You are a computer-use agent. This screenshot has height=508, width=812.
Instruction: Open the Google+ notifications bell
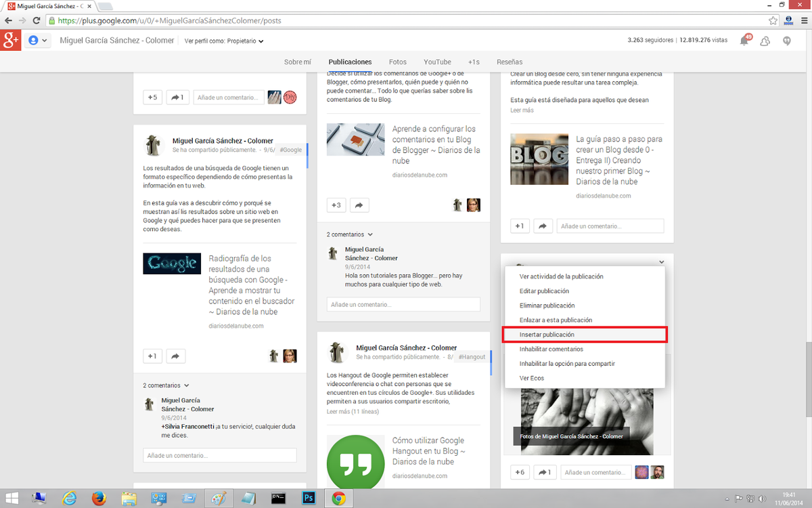tap(744, 41)
